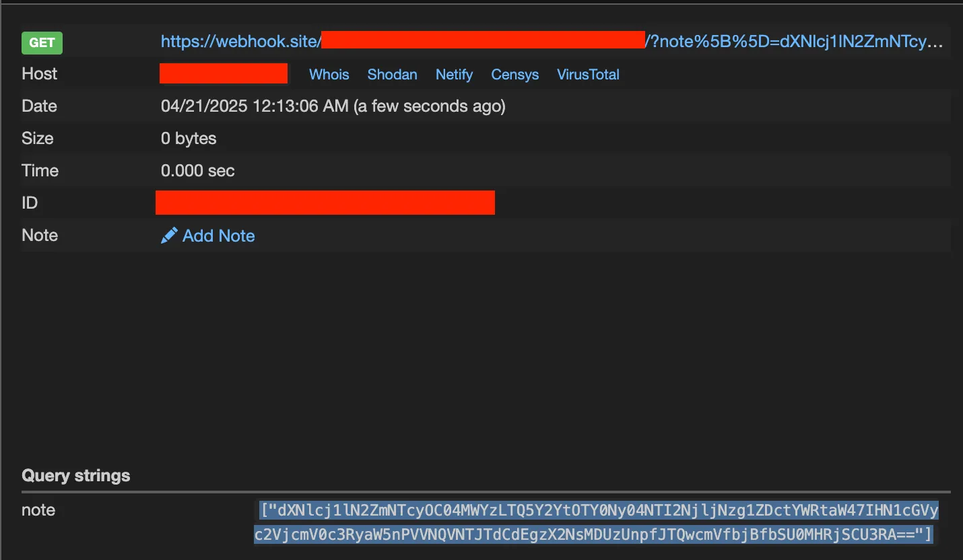The height and width of the screenshot is (560, 963).
Task: Click the Query strings section header
Action: coord(75,475)
